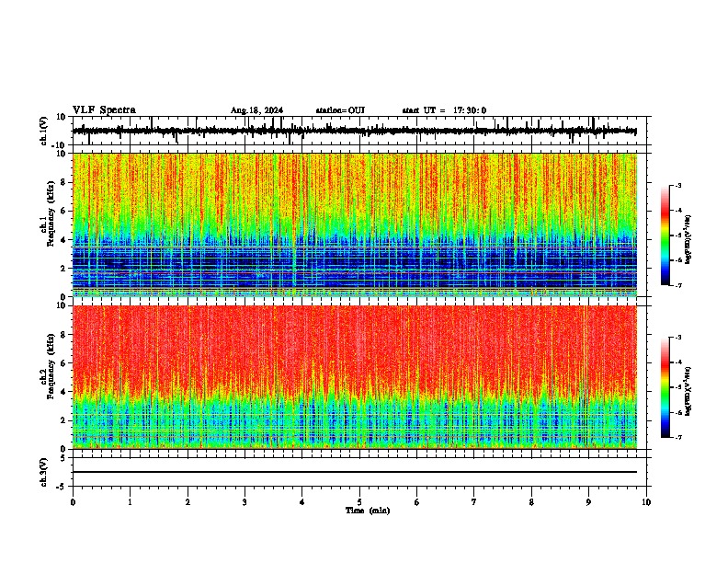Click the ch.1(V) waveform axis label
The width and height of the screenshot is (728, 563).
point(44,131)
